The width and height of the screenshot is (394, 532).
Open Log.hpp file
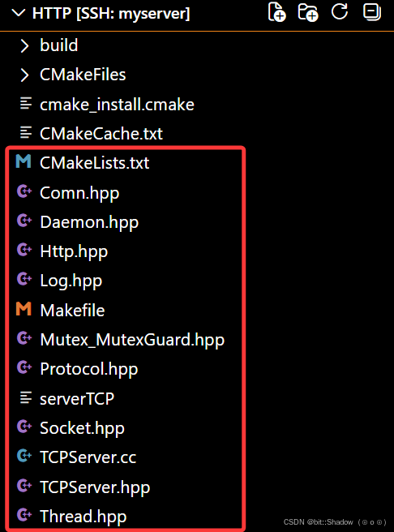pos(71,281)
